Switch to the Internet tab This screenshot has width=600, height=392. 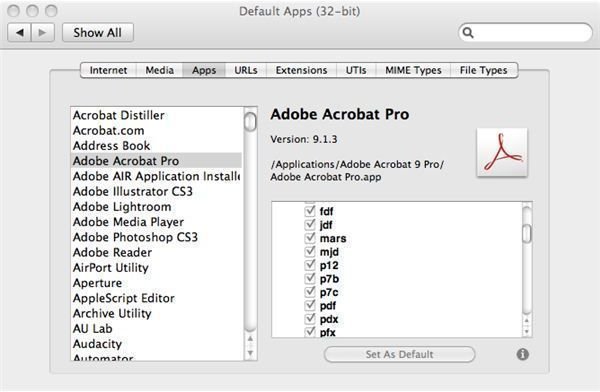click(x=108, y=70)
